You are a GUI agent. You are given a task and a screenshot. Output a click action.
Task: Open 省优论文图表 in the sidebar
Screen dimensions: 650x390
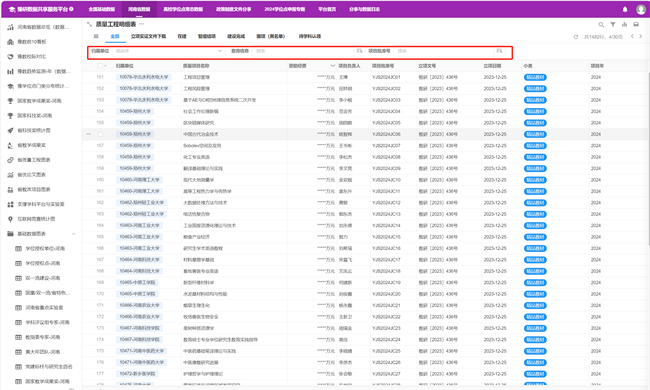click(32, 175)
